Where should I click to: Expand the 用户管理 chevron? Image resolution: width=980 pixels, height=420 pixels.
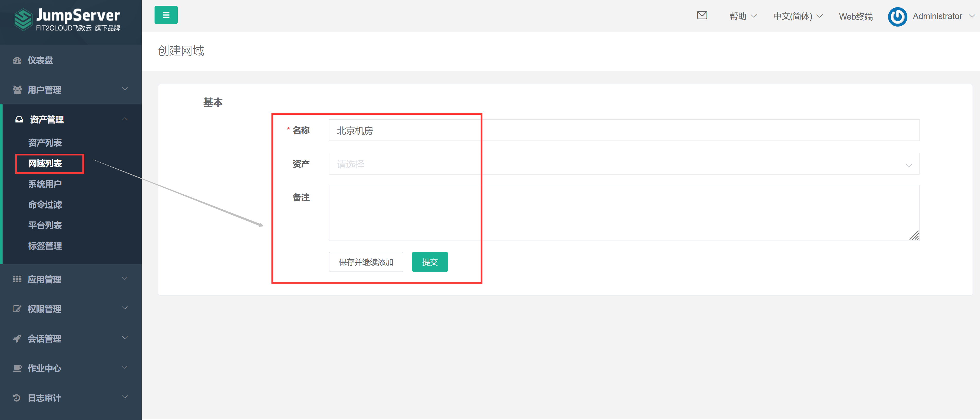pyautogui.click(x=125, y=89)
